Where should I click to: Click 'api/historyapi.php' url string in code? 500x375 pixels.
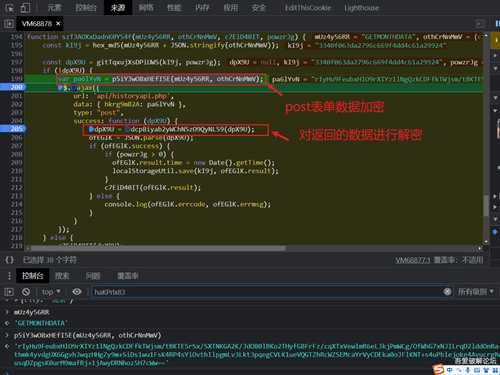click(x=132, y=96)
